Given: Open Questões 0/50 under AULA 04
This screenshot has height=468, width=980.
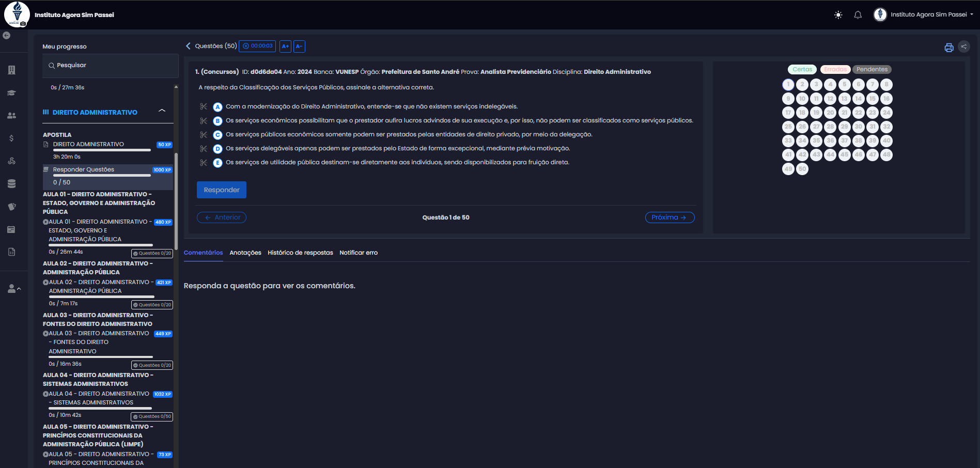Looking at the screenshot, I should tap(152, 416).
